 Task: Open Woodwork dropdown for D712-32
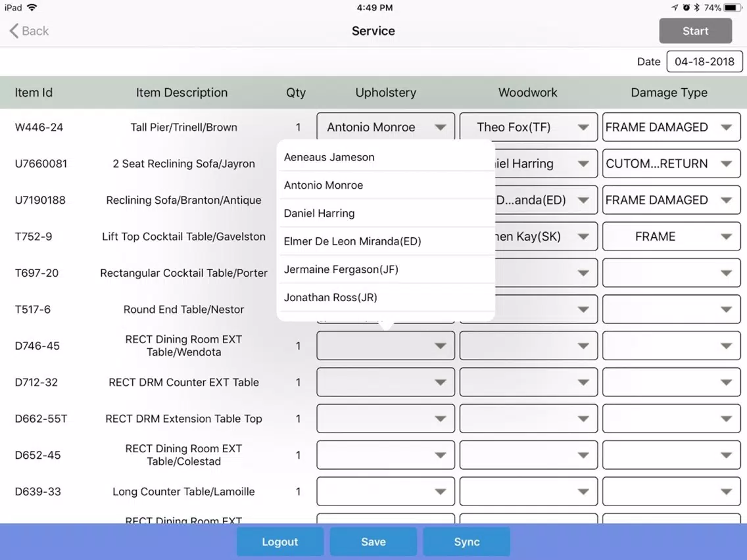[x=528, y=383]
